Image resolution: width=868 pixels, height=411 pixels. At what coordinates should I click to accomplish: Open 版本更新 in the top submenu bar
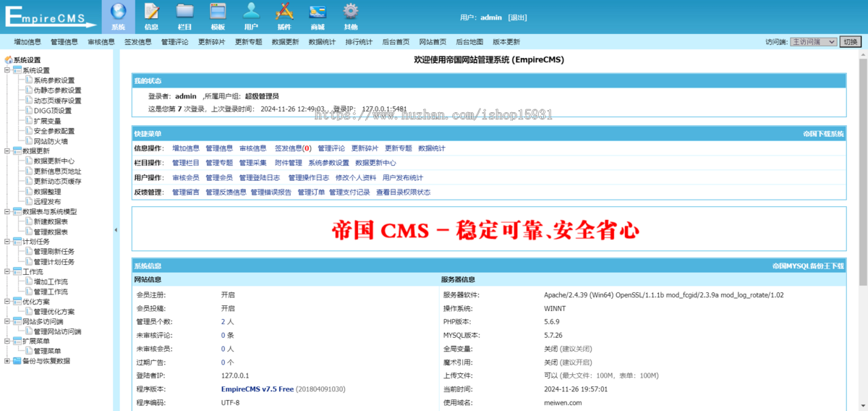506,42
